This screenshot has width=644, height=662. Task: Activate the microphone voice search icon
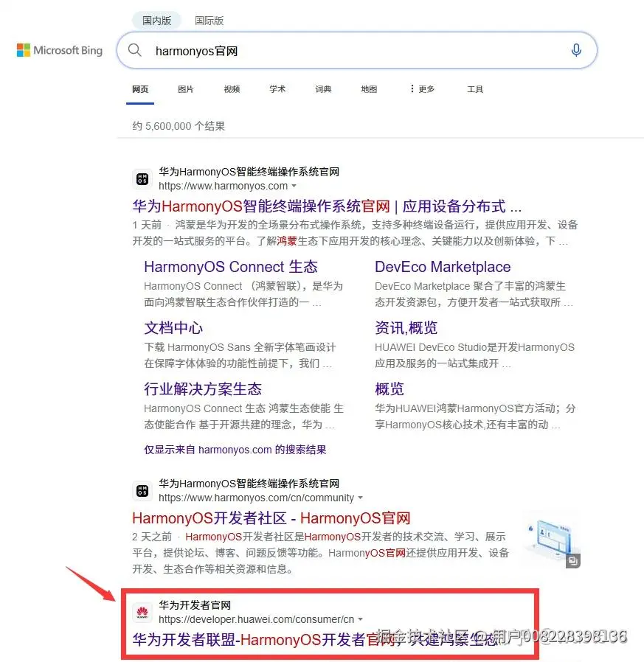point(576,50)
